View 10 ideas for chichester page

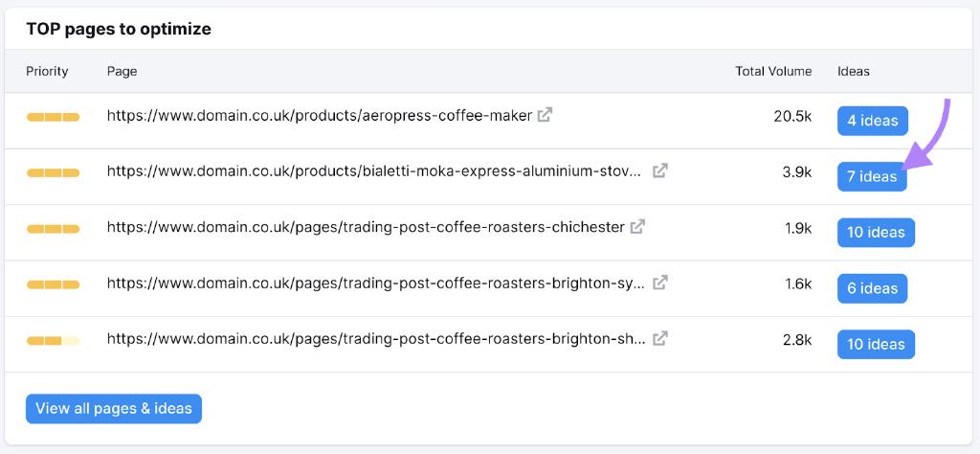coord(876,233)
